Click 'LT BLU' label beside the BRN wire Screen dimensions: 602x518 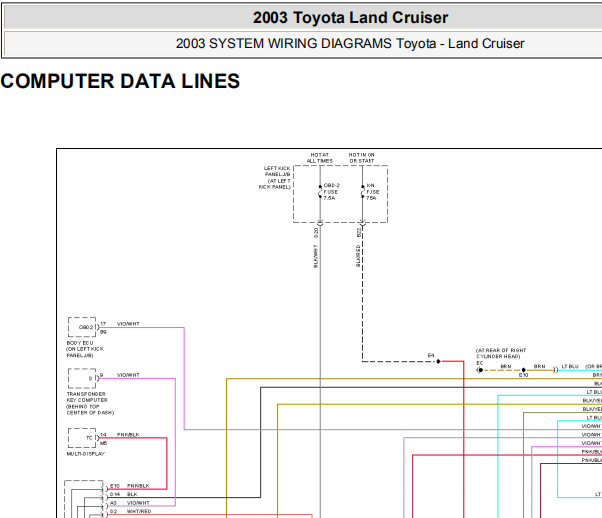tap(570, 366)
